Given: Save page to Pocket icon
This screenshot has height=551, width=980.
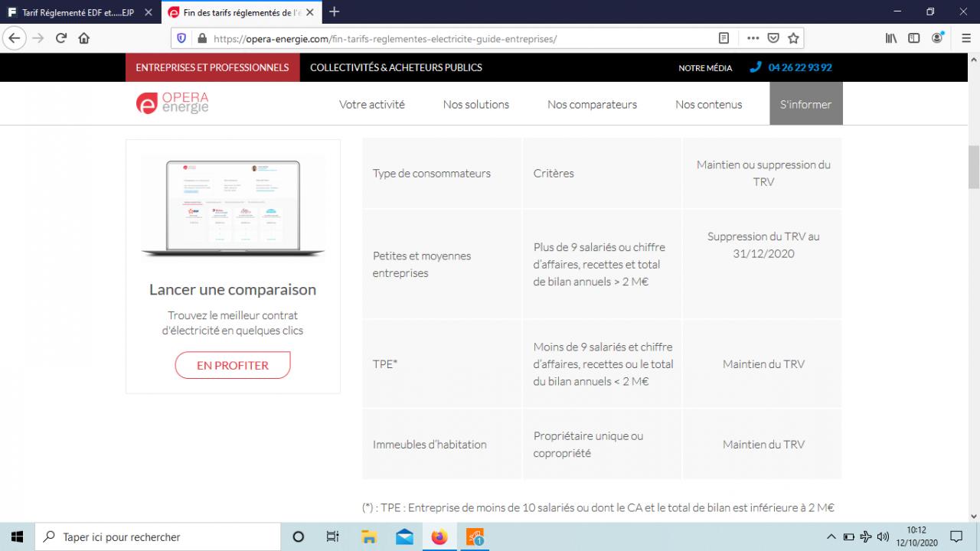Looking at the screenshot, I should click(x=773, y=38).
